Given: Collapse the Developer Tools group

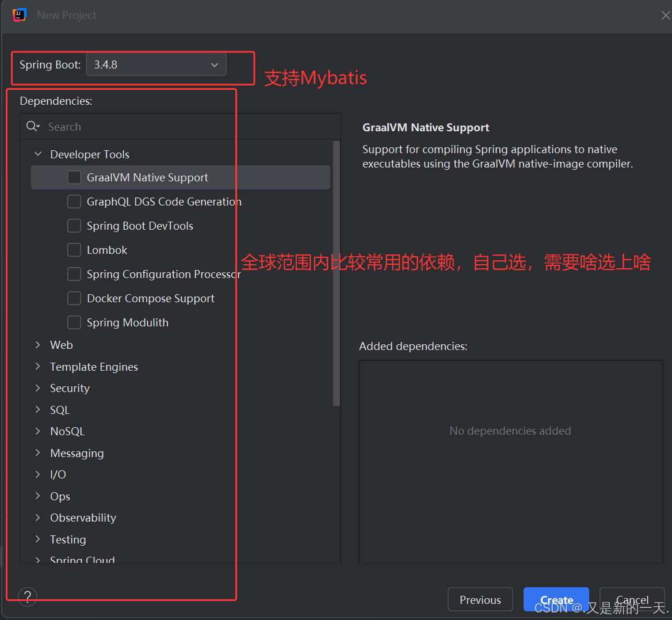Looking at the screenshot, I should [38, 154].
